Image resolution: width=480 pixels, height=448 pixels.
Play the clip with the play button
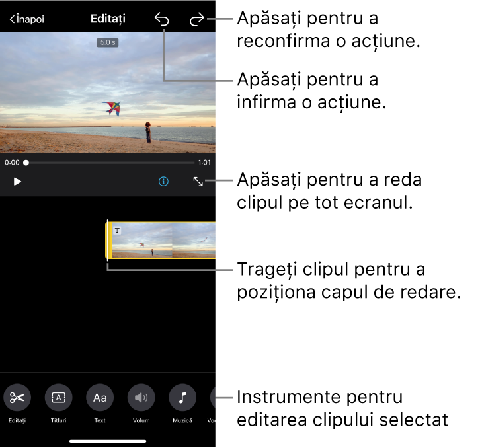[x=17, y=182]
